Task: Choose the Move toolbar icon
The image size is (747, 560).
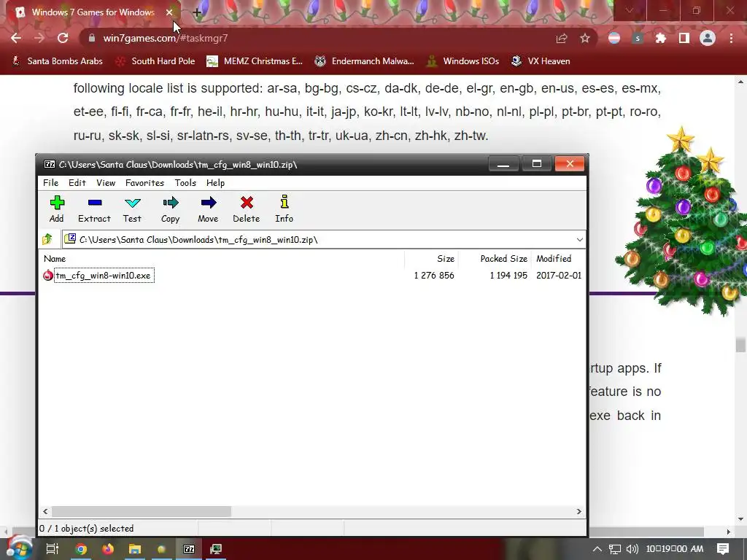Action: pos(208,209)
